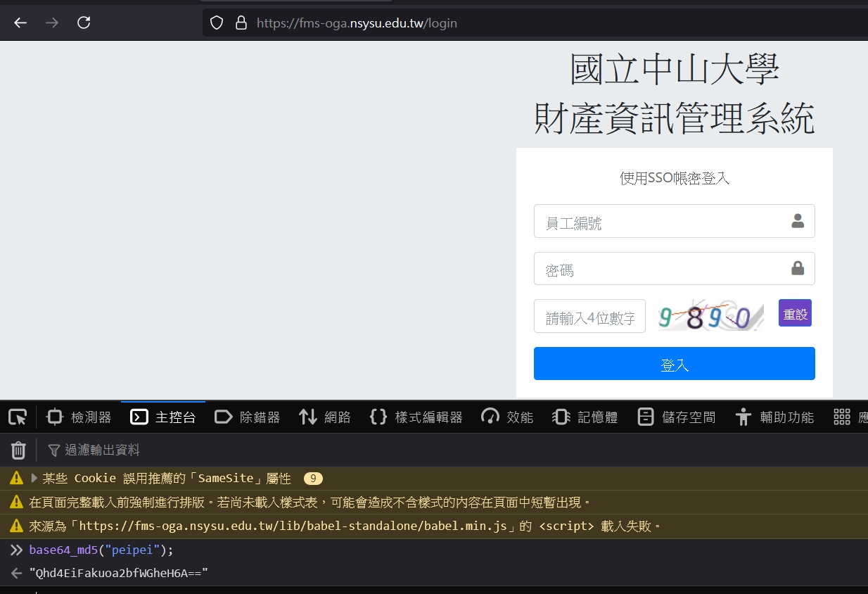The width and height of the screenshot is (868, 594).
Task: Click the output string "Qhd4EiFakuoa2bfWGheH6A=="
Action: pos(119,574)
